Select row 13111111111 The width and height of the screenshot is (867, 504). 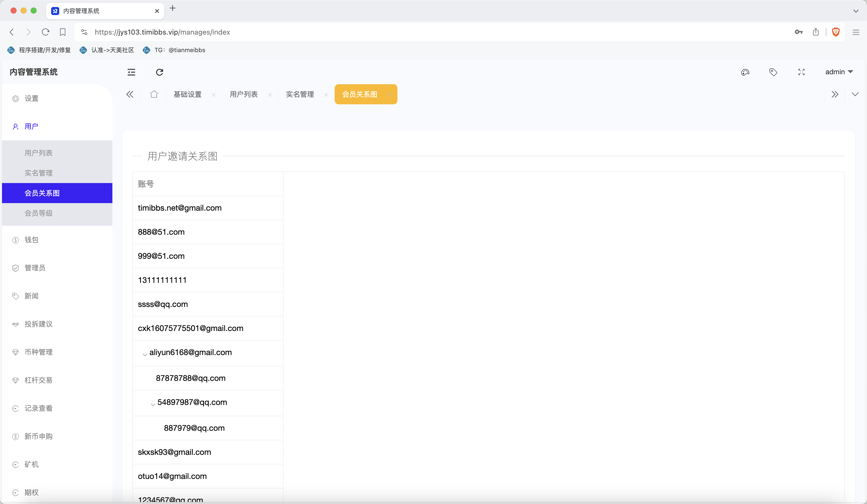pos(208,280)
